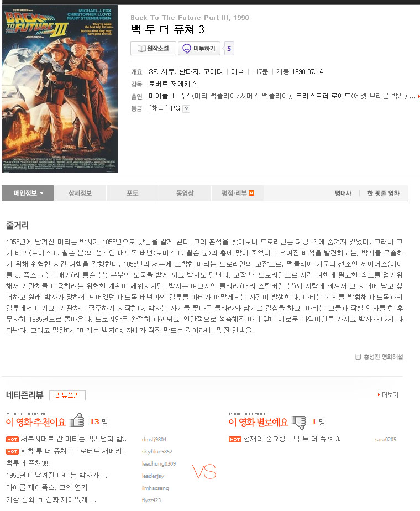
Task: Click the first HOT badge in recommend reviews
Action: click(12, 439)
